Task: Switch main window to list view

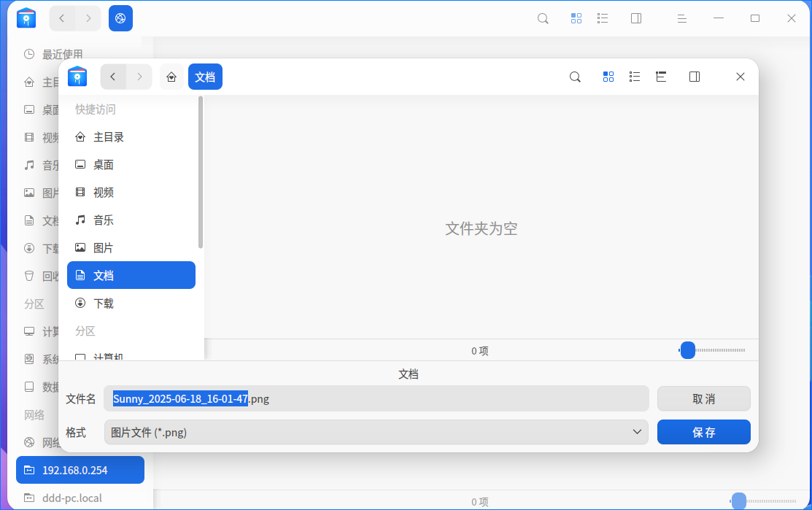Action: 603,19
